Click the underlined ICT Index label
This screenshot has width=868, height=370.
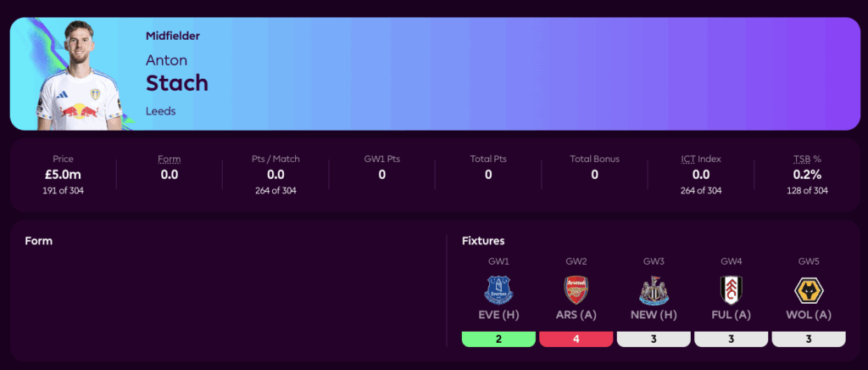(700, 159)
